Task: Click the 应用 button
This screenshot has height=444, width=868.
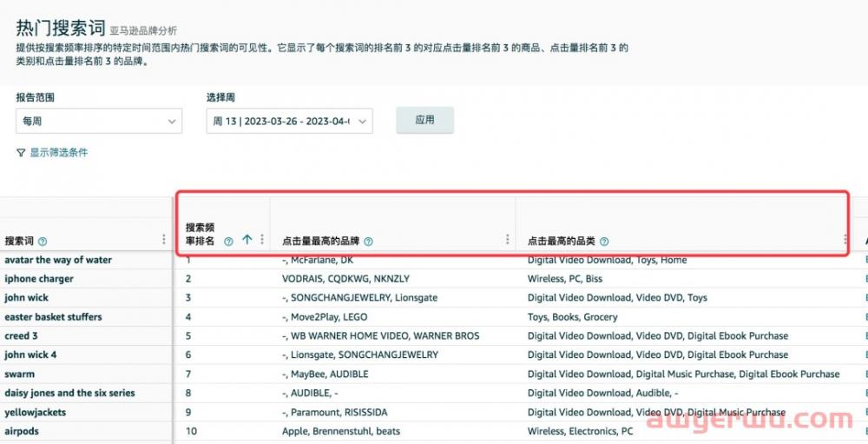Action: (424, 120)
